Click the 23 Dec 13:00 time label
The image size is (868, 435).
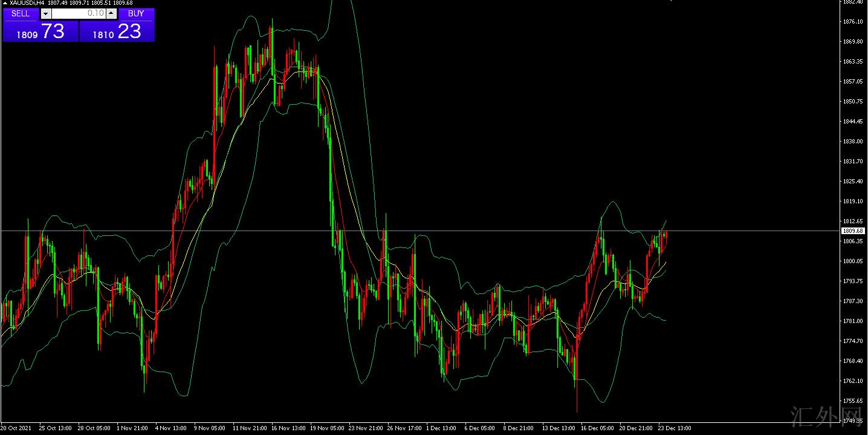[x=674, y=428]
